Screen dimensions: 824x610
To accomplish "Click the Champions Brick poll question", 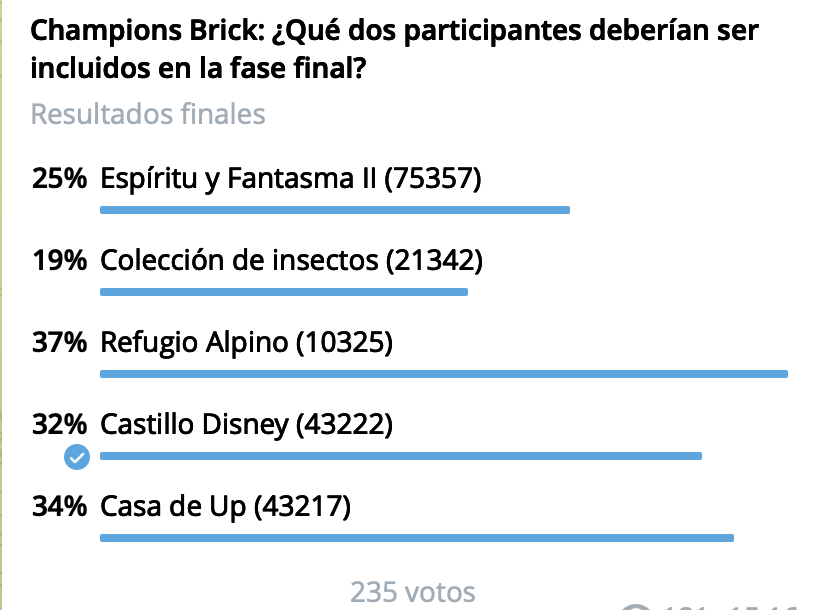I will click(394, 50).
